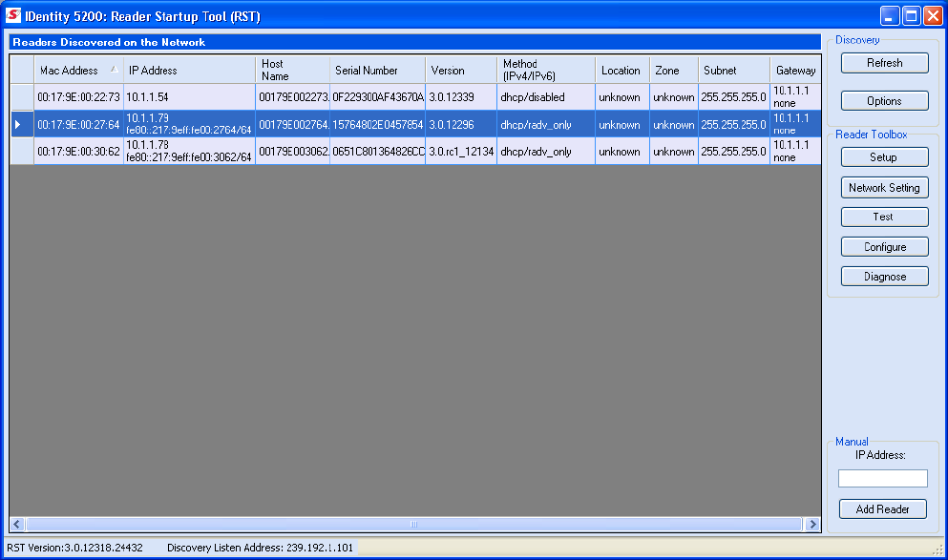Click IP address cell 10.1.1.54
Viewport: 948px width, 560px height.
click(189, 97)
